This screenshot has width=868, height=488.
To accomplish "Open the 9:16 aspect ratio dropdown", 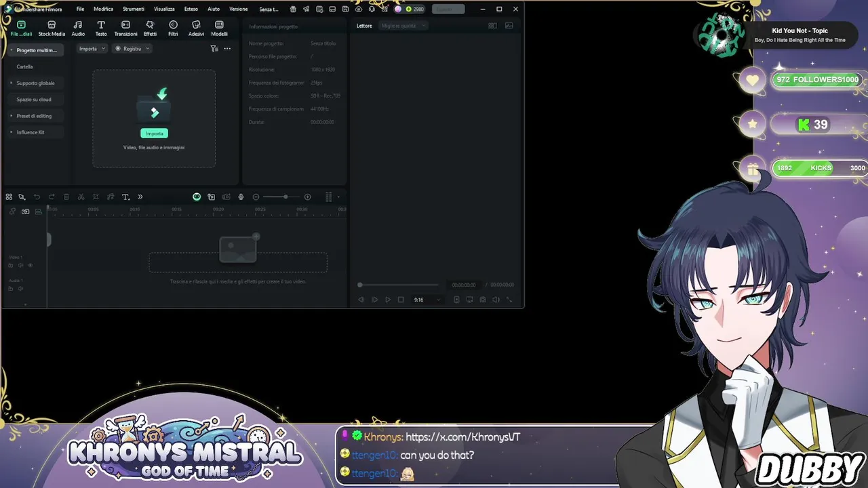I will (x=427, y=300).
